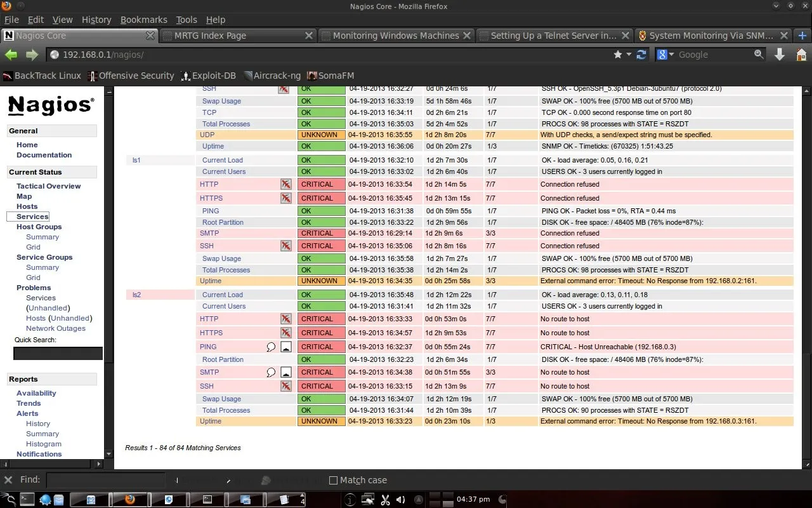Open the Availability report link
The width and height of the screenshot is (812, 508).
click(36, 393)
